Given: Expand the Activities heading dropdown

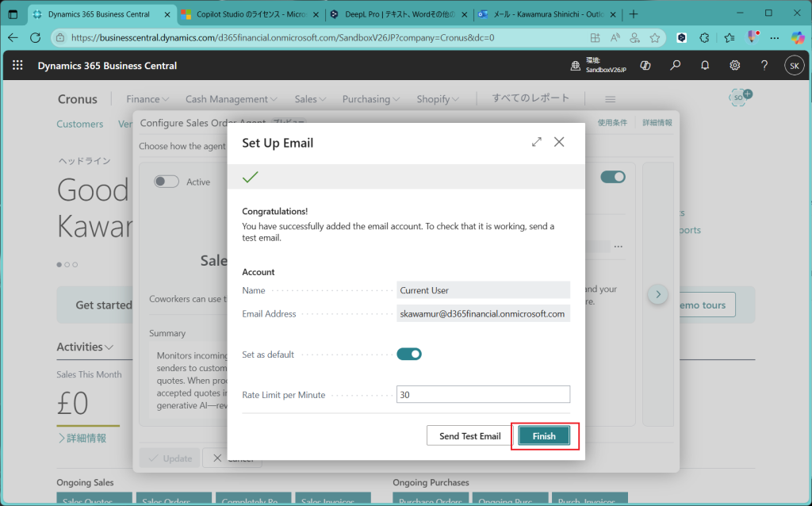Looking at the screenshot, I should tap(85, 347).
